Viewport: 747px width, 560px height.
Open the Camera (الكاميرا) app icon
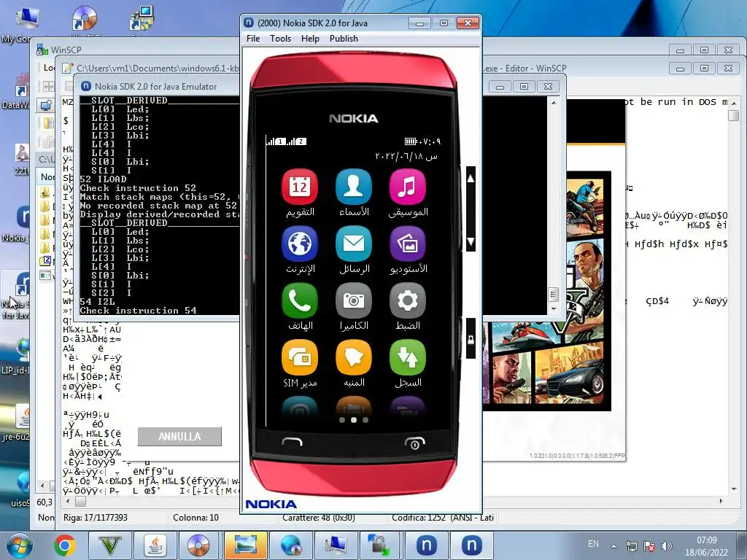[x=354, y=301]
